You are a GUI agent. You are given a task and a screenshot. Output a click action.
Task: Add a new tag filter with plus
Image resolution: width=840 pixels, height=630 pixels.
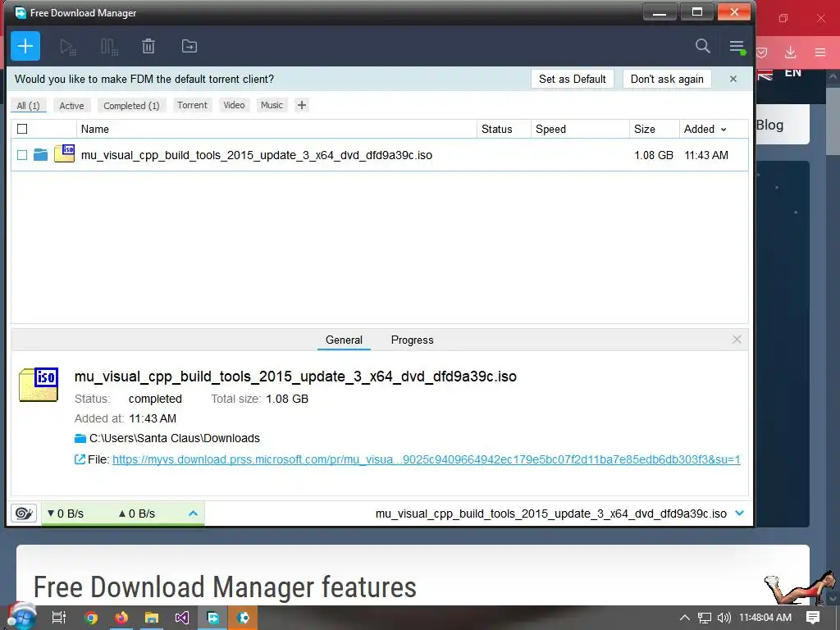[x=302, y=105]
